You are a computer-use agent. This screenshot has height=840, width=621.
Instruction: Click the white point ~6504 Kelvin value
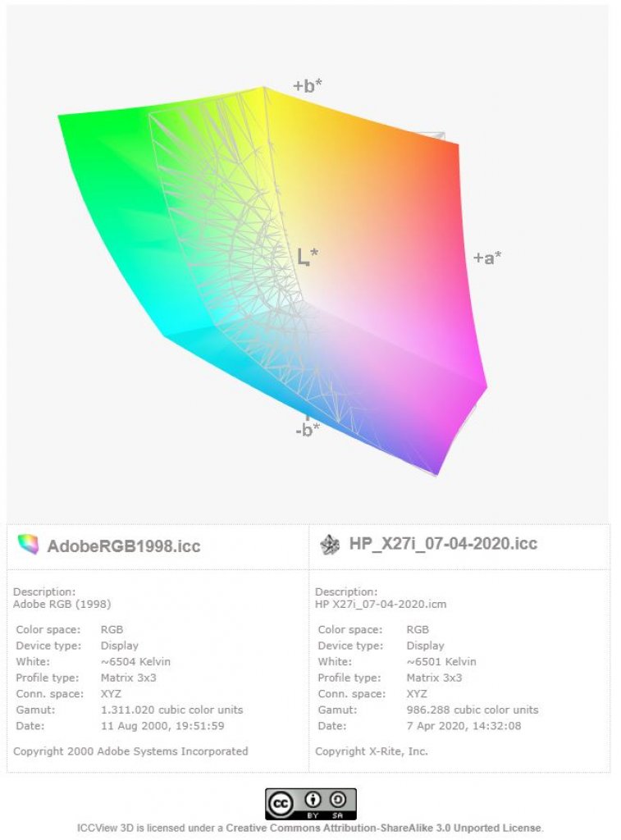click(x=135, y=662)
